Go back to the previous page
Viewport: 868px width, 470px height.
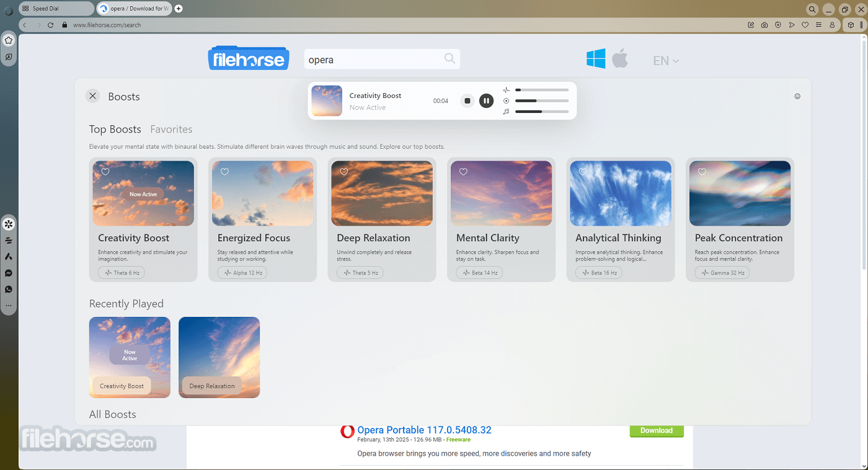click(x=25, y=25)
